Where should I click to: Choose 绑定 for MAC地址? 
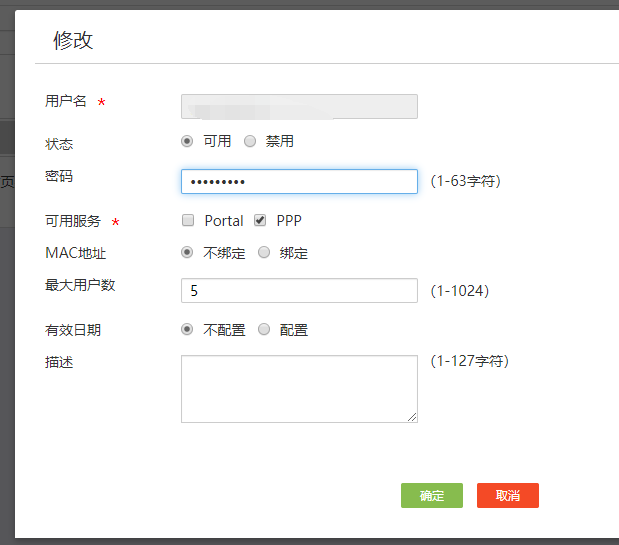(264, 253)
